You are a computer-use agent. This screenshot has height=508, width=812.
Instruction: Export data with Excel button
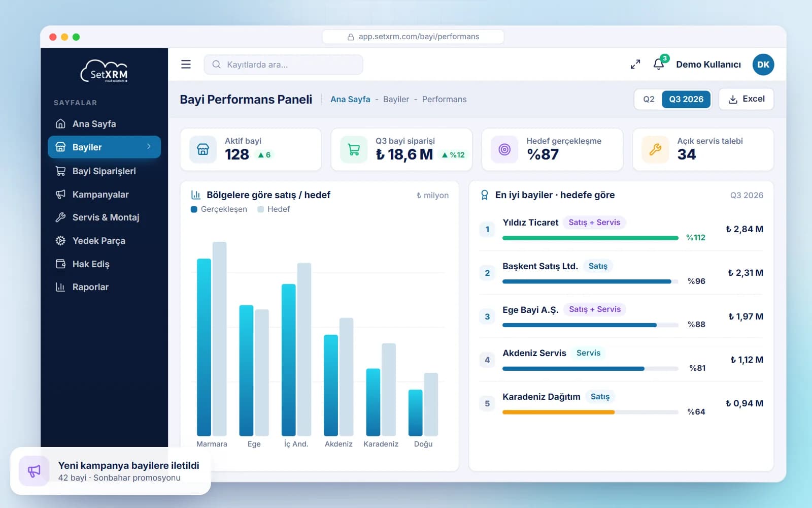pos(746,99)
